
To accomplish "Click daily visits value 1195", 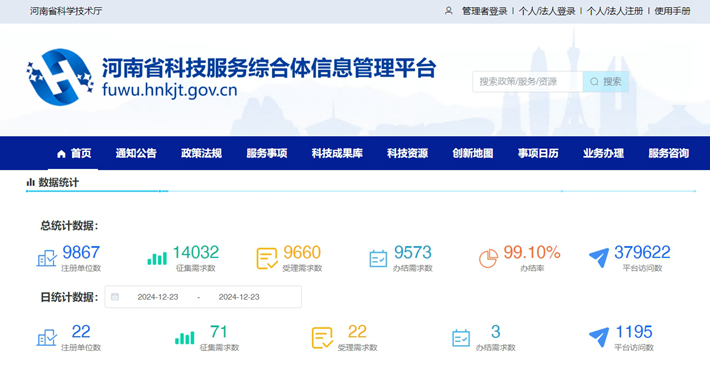I will click(x=634, y=332).
